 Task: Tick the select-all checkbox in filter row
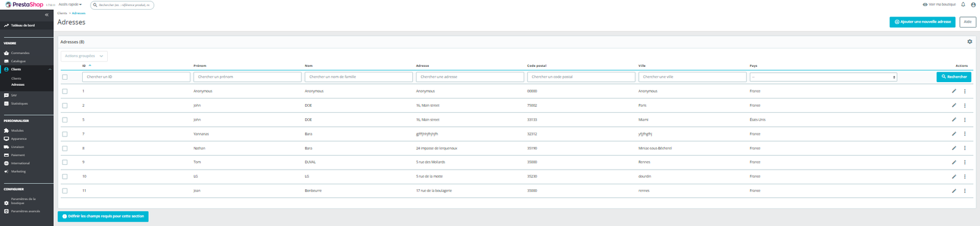coord(65,77)
